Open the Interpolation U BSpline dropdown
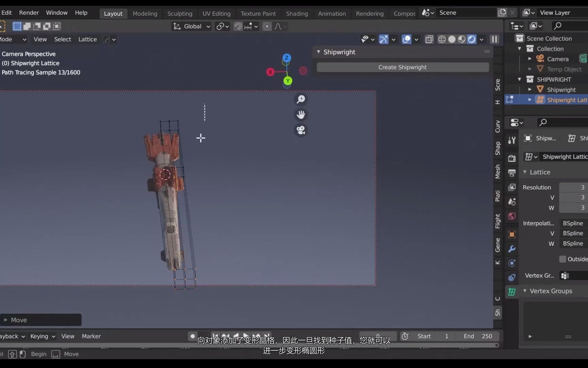Screen dimensions: 588x368 [x=573, y=223]
